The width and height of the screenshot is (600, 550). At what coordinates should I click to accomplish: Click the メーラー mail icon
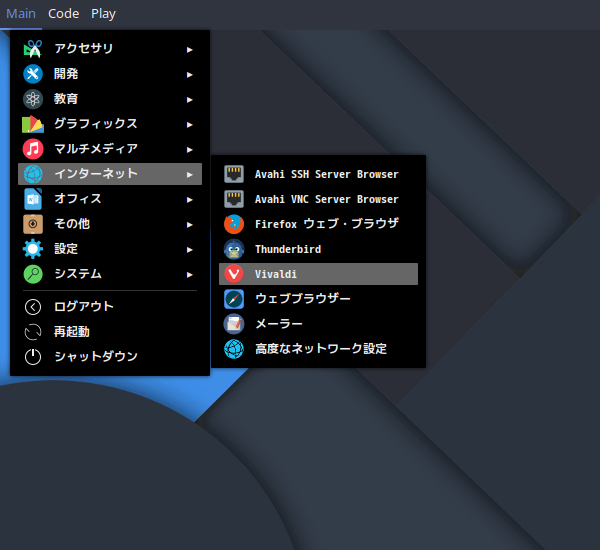(x=234, y=324)
